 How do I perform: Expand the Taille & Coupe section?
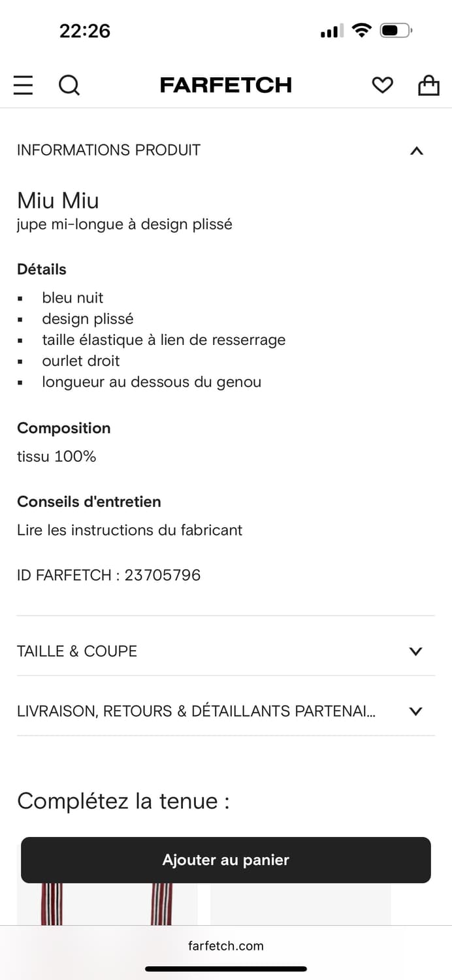click(x=415, y=651)
